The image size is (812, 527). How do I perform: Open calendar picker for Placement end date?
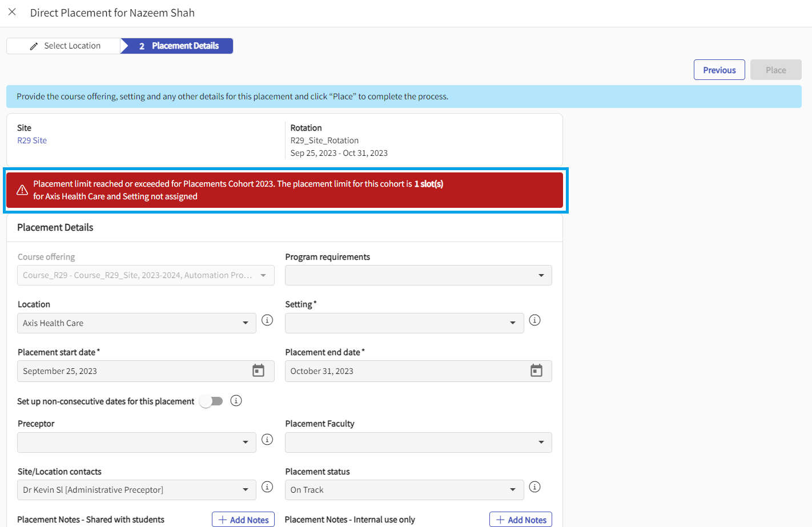[536, 371]
